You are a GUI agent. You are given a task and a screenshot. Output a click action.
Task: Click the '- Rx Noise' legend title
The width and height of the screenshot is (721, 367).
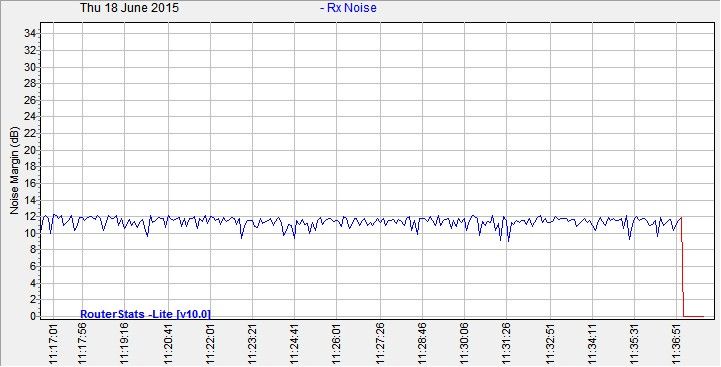pyautogui.click(x=348, y=8)
